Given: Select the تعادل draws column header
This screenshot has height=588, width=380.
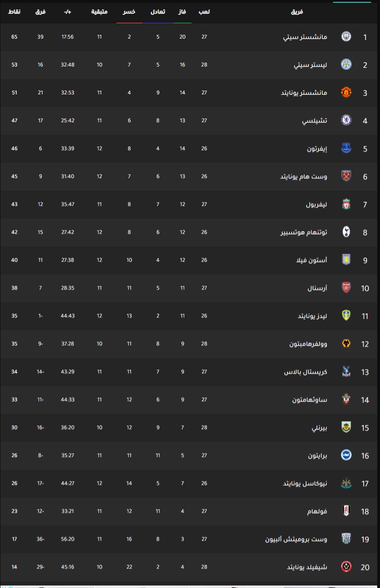Looking at the screenshot, I should click(158, 12).
